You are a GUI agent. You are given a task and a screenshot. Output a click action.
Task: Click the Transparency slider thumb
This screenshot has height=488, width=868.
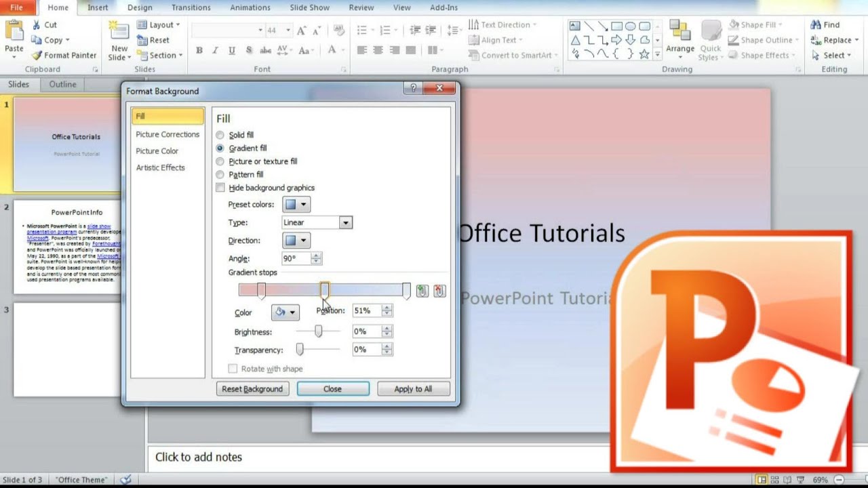(300, 349)
